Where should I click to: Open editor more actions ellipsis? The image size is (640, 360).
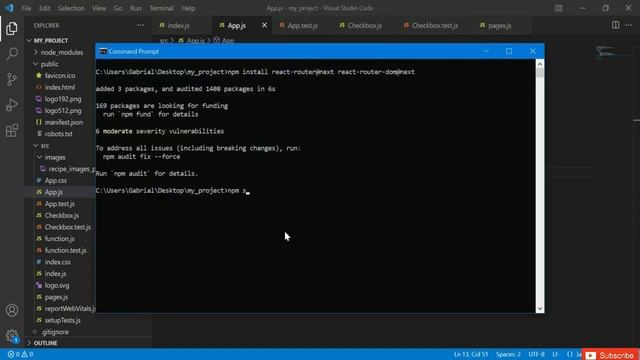pos(629,25)
